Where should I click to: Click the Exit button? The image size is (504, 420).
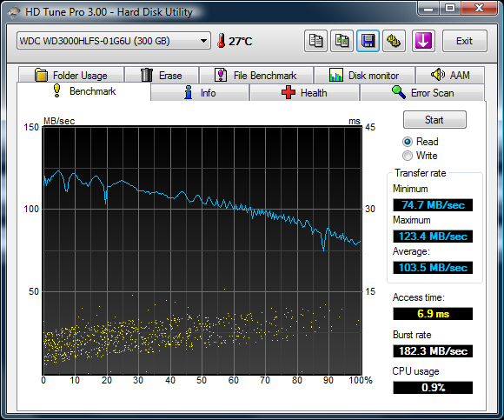(x=465, y=41)
